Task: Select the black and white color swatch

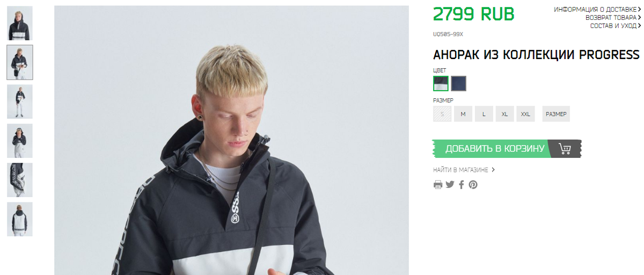Action: (x=441, y=84)
